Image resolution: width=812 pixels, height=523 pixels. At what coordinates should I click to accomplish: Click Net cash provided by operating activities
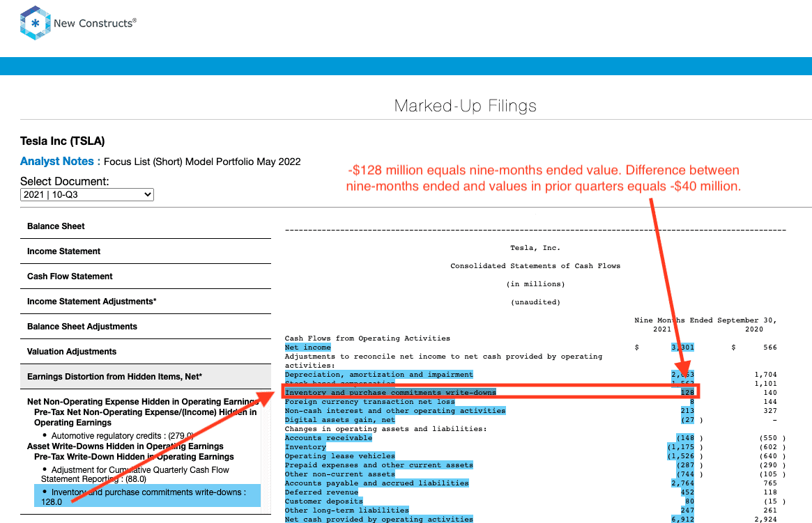(x=379, y=519)
